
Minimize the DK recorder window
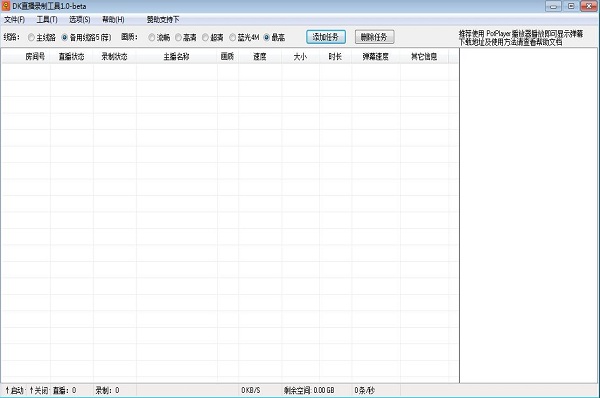tap(553, 6)
